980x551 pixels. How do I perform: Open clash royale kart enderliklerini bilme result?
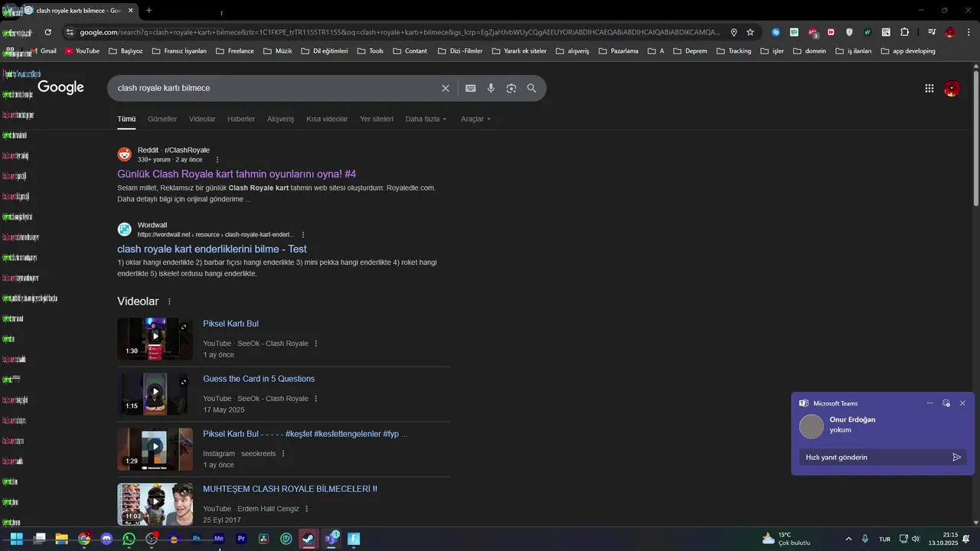(x=212, y=249)
